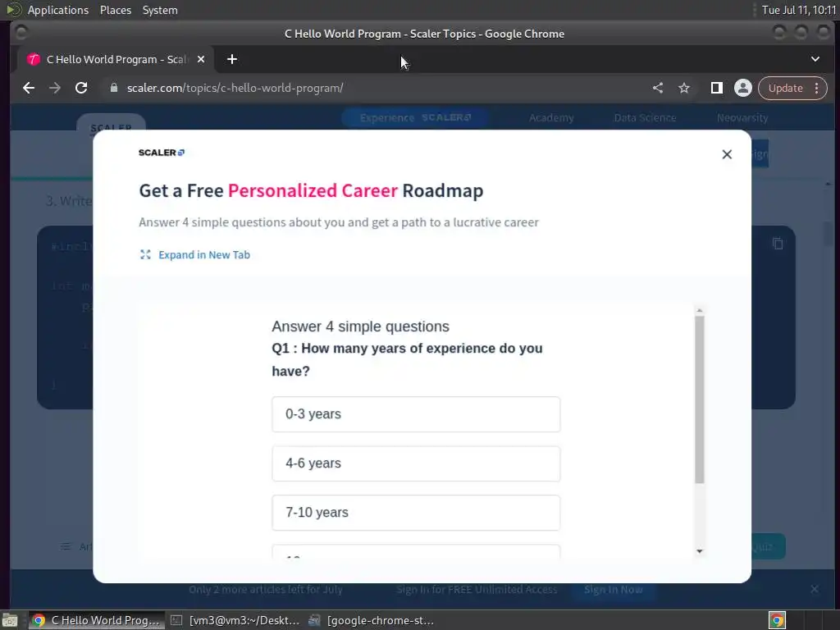This screenshot has width=840, height=630.
Task: Bookmark this page with the star icon
Action: tap(684, 88)
